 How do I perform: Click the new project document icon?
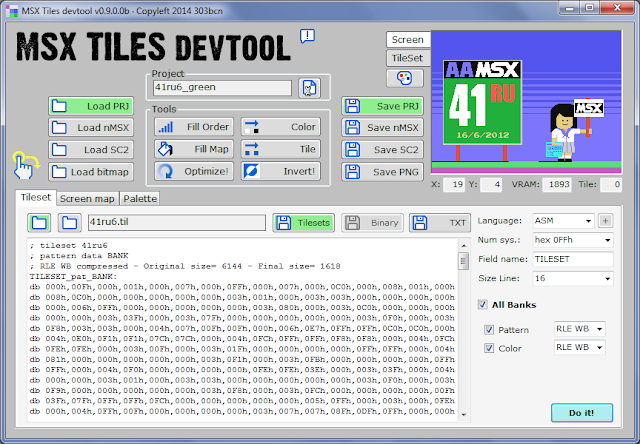309,88
